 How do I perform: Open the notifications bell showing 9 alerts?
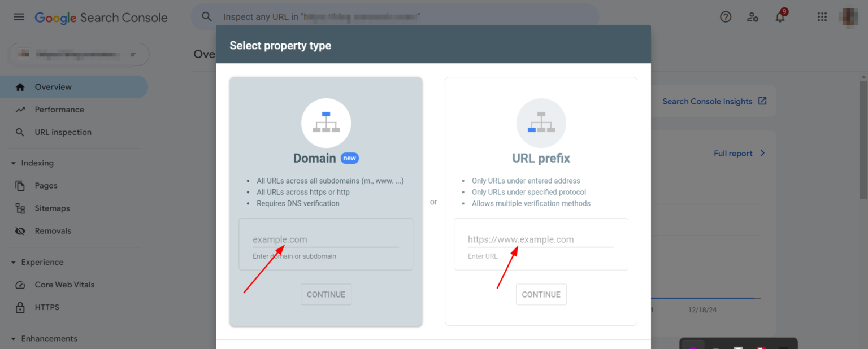780,18
